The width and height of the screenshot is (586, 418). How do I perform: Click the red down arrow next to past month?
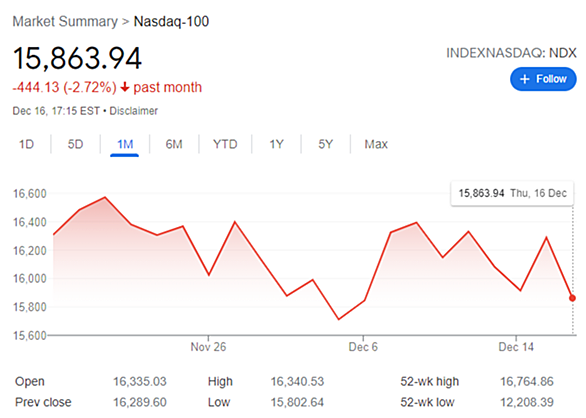pos(125,87)
